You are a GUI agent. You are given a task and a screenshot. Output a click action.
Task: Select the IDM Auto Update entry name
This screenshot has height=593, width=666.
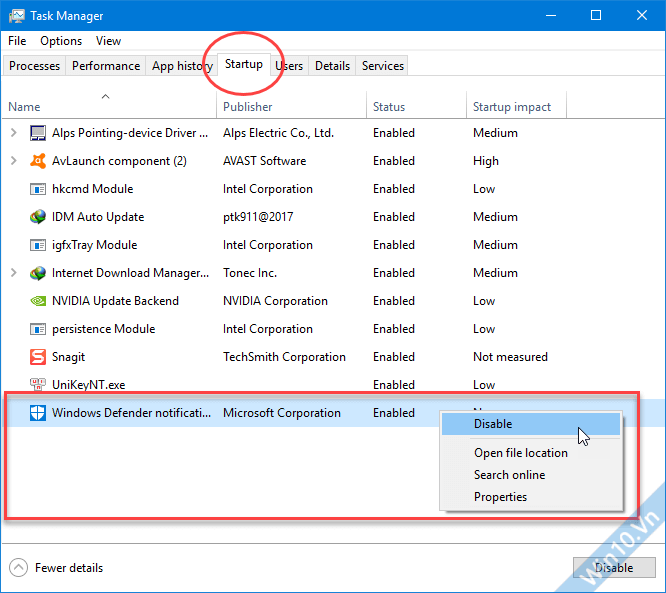click(x=98, y=217)
